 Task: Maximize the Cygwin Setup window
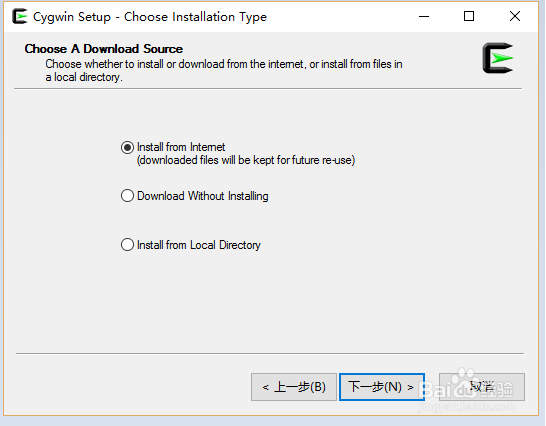tap(469, 16)
